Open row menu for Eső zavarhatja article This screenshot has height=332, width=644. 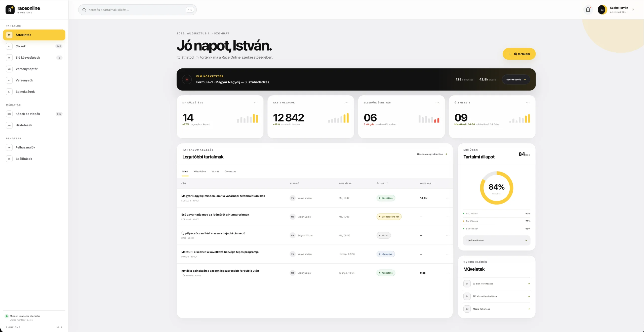(448, 217)
